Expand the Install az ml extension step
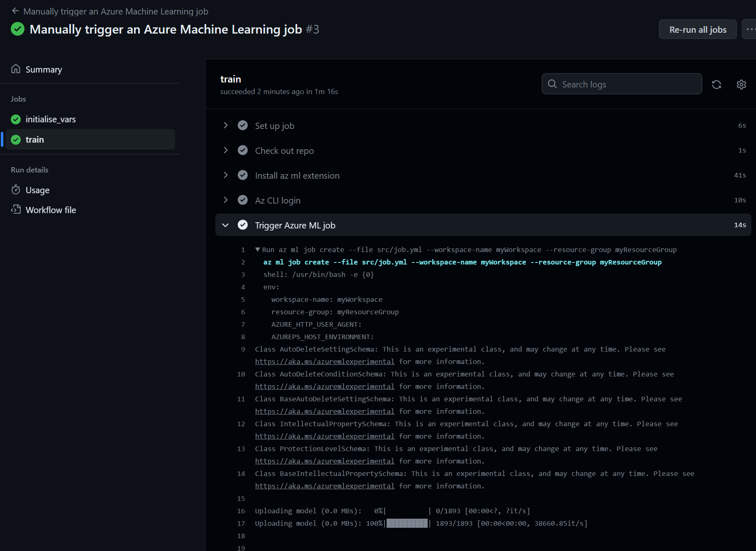Screen dimensions: 756x551 tap(225, 175)
